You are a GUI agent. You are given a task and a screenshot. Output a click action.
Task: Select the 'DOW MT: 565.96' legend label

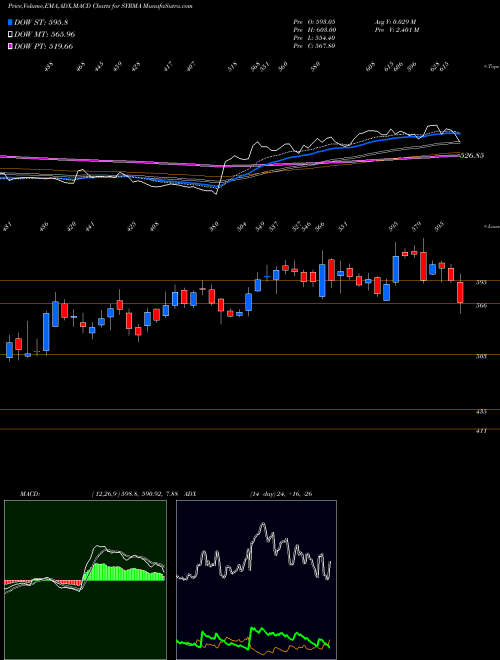tap(45, 34)
